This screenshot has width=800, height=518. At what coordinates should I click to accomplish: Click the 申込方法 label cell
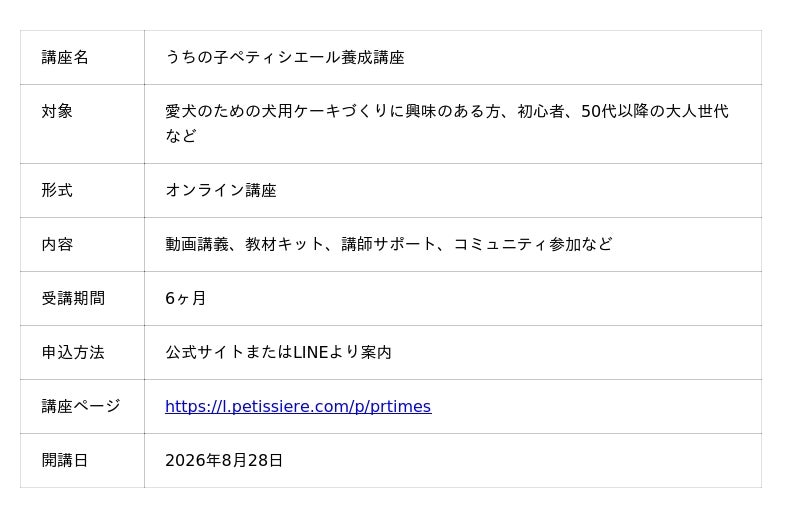(x=82, y=353)
